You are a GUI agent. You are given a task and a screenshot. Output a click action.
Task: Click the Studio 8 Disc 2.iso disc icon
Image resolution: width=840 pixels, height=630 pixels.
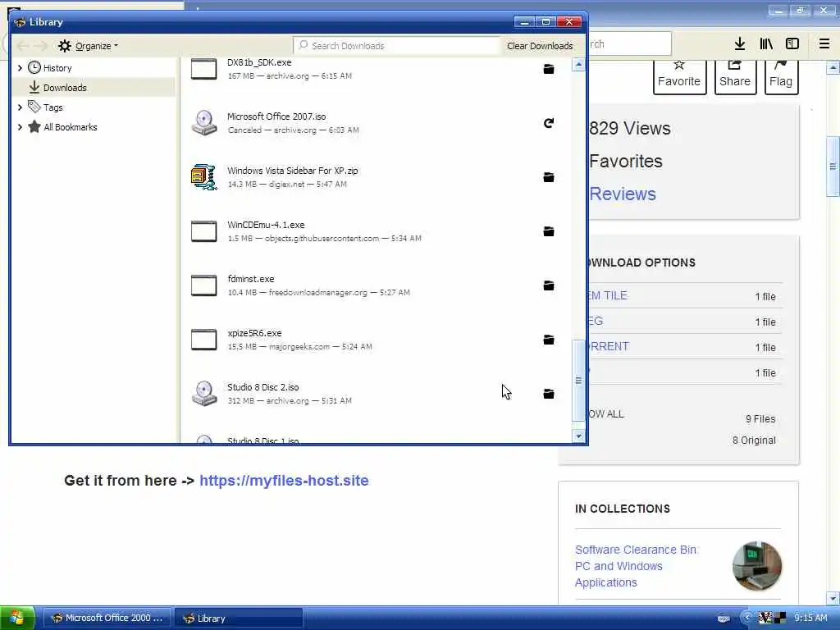tap(204, 394)
